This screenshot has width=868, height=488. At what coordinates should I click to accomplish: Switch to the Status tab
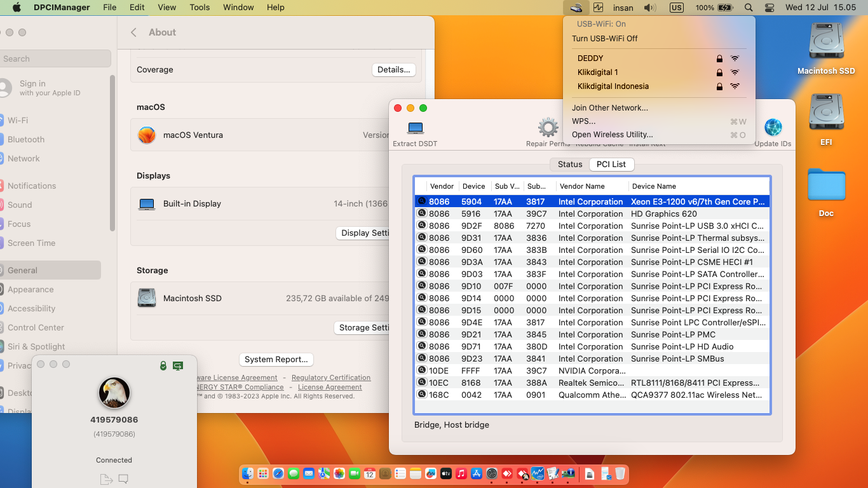tap(569, 164)
